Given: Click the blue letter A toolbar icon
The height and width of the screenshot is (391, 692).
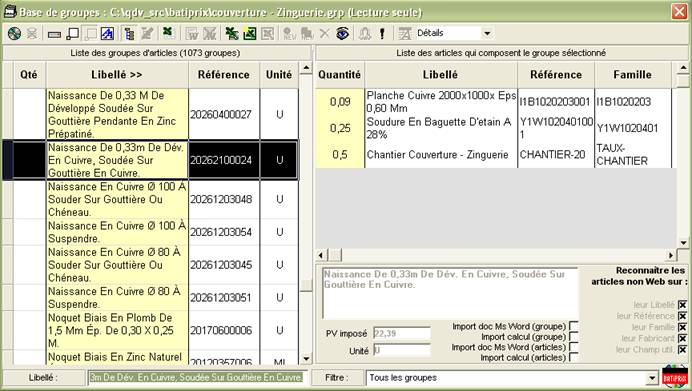Looking at the screenshot, I should [108, 34].
